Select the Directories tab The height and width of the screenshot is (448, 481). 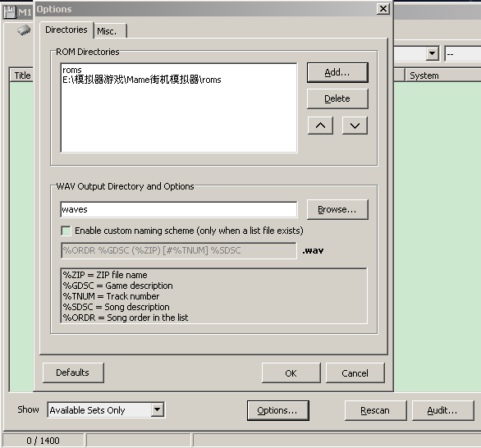coord(66,30)
